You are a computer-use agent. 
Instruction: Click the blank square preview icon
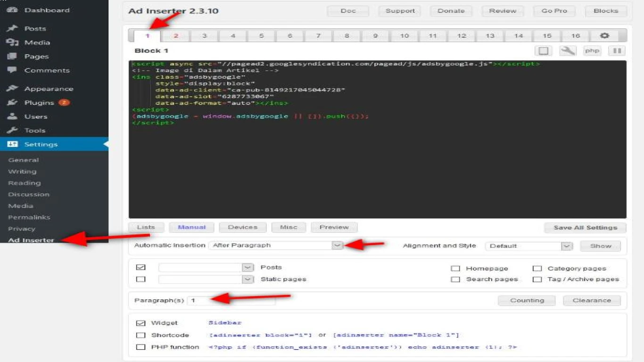coord(543,50)
